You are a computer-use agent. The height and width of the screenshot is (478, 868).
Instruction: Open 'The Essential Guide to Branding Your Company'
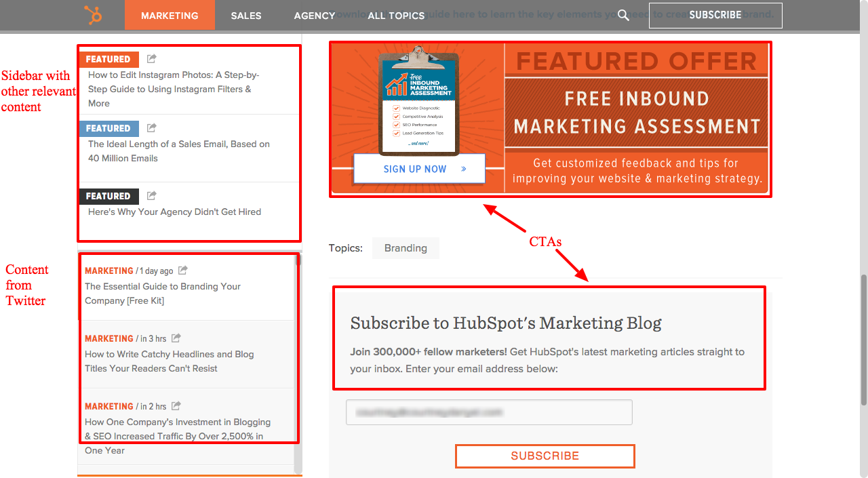point(163,294)
